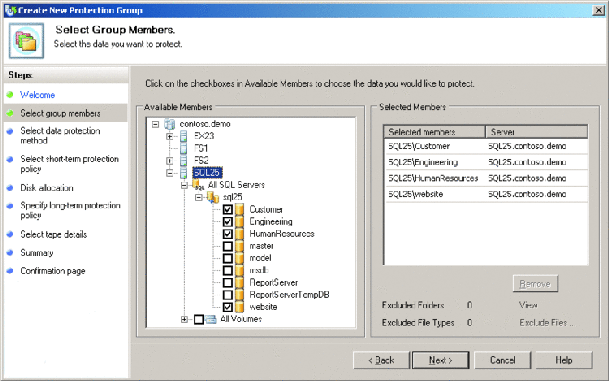
Task: Check the msdb database checkbox
Action: (228, 270)
